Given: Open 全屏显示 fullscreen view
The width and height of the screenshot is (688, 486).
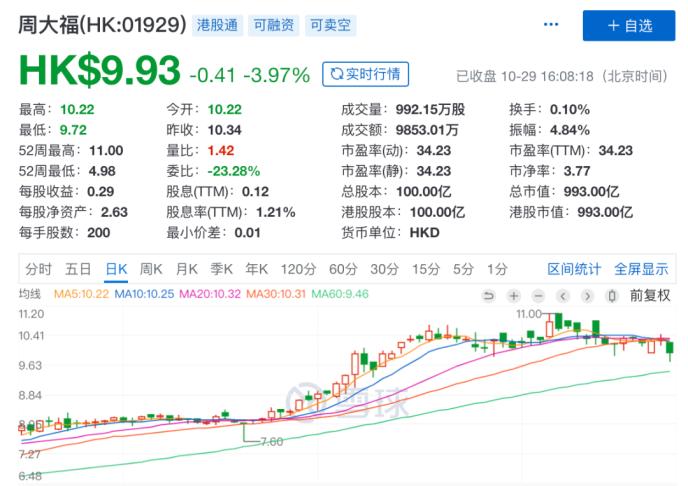Looking at the screenshot, I should [x=641, y=269].
